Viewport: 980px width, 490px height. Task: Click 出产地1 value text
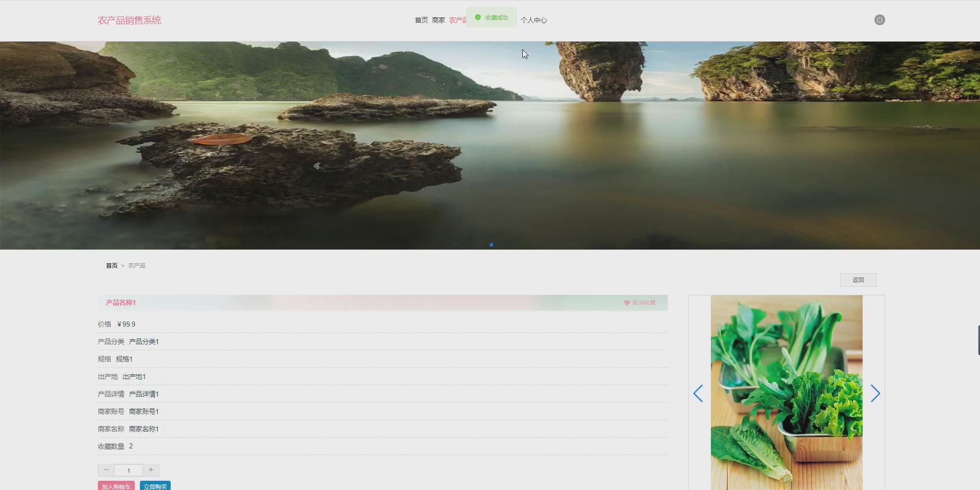tap(134, 377)
